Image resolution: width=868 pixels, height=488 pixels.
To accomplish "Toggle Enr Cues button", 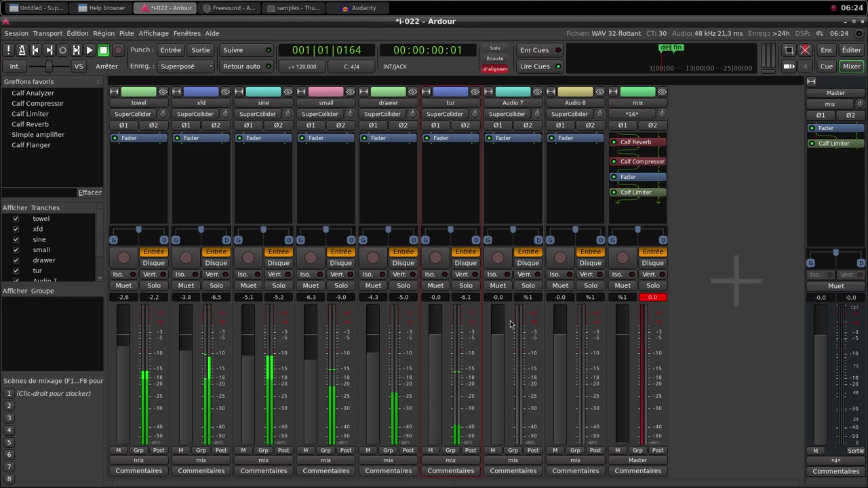I will (x=540, y=50).
